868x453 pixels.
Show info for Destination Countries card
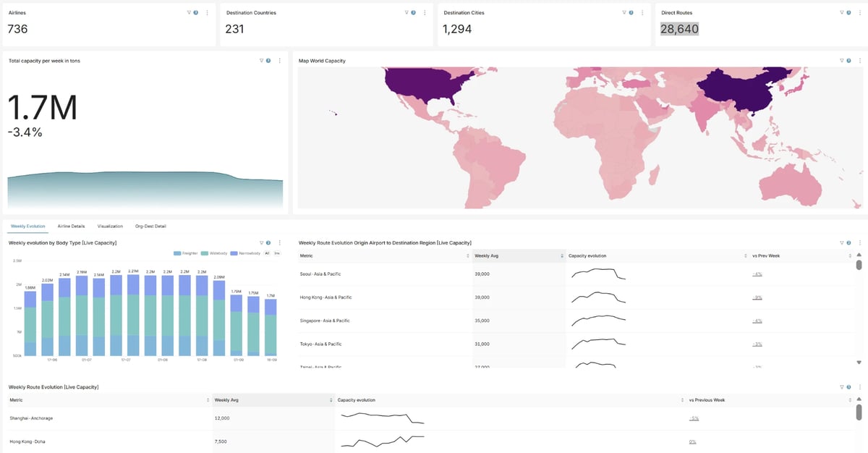click(x=413, y=12)
